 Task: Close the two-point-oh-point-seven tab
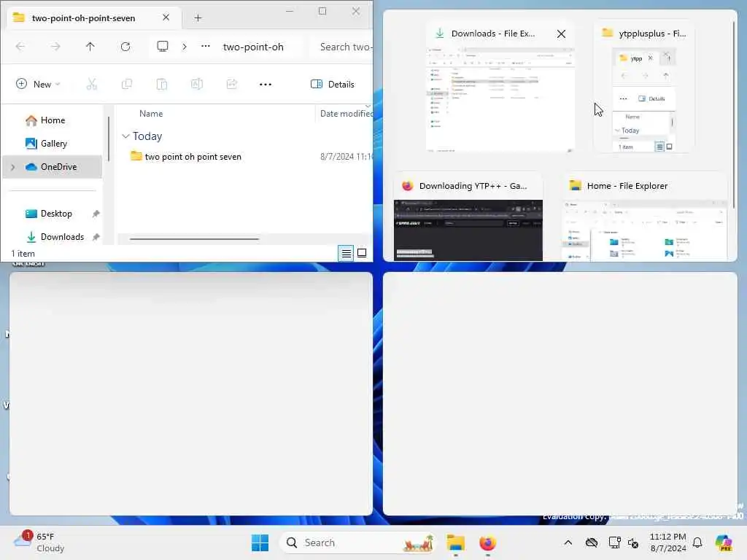pyautogui.click(x=166, y=17)
